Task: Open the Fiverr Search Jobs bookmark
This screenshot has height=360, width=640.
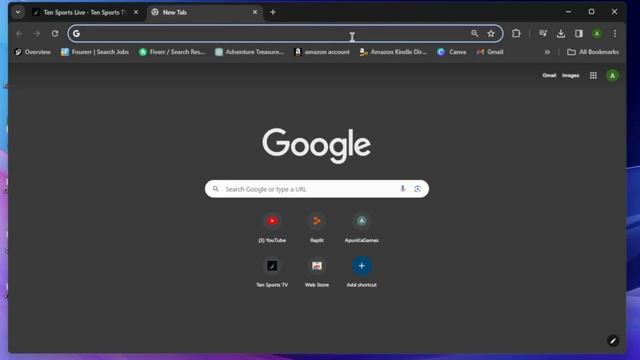Action: point(95,52)
